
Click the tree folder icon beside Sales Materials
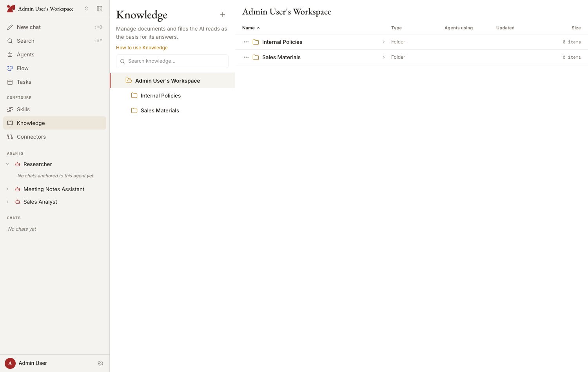pyautogui.click(x=134, y=110)
